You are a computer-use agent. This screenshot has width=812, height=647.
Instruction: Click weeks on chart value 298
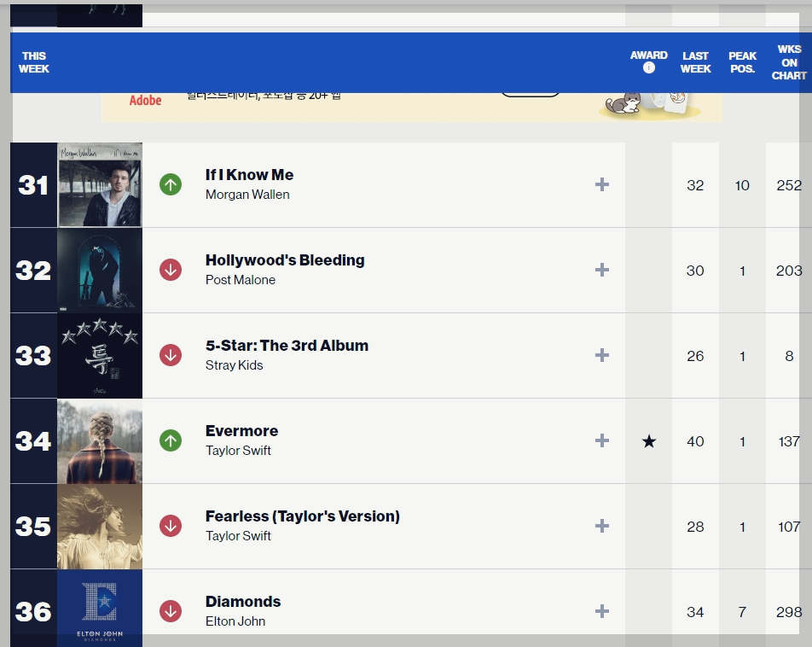tap(789, 612)
